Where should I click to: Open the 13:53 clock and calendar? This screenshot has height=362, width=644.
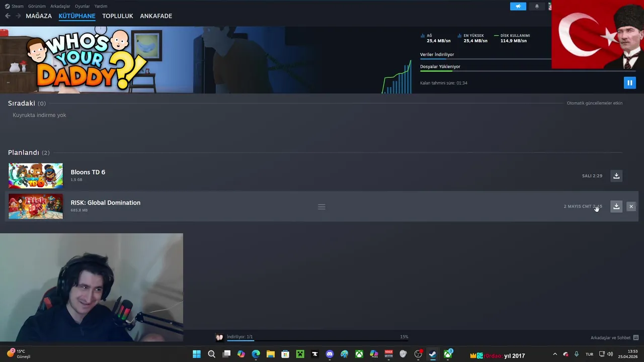(628, 354)
